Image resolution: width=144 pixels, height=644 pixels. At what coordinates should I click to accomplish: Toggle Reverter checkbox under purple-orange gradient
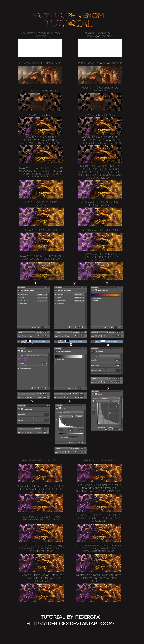[x=92, y=301]
